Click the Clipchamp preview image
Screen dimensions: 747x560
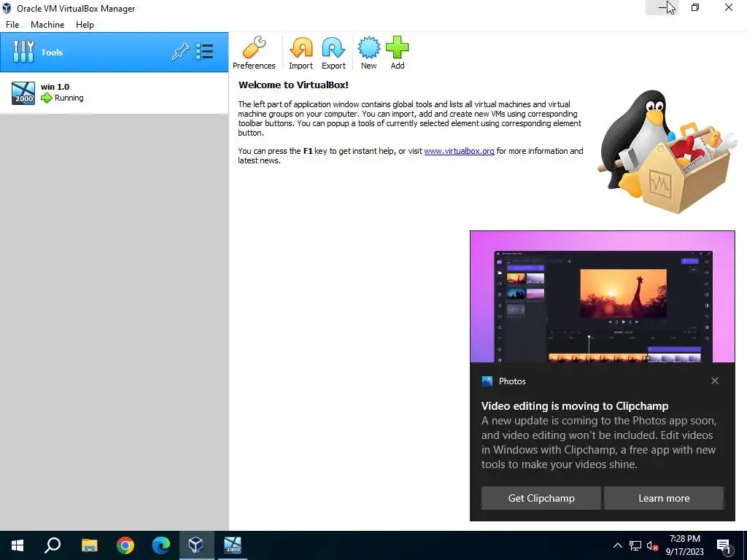pyautogui.click(x=602, y=297)
